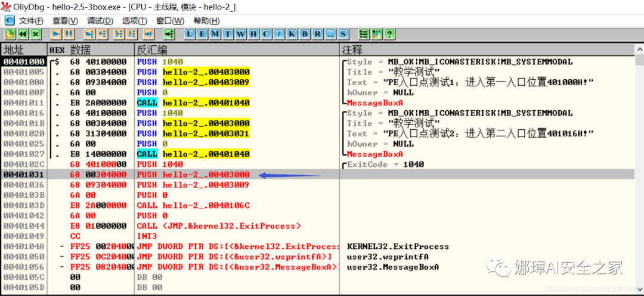The height and width of the screenshot is (296, 644).
Task: Click the Close program X icon
Action: [x=36, y=34]
